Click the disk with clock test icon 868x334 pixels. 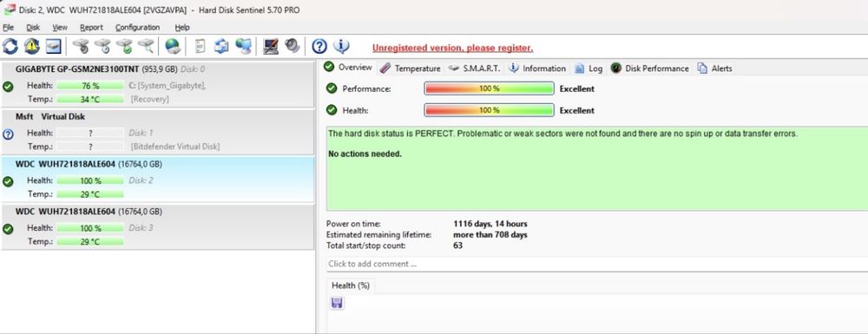[x=102, y=46]
